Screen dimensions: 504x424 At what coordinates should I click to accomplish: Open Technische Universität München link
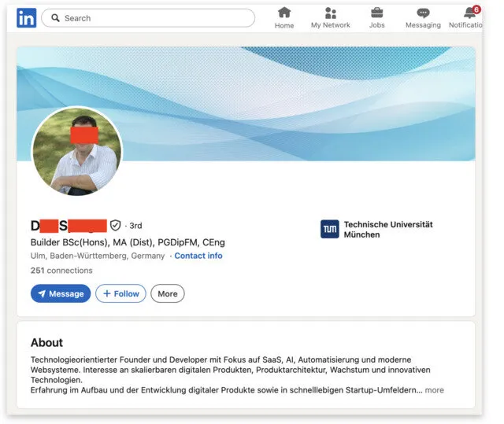point(388,229)
